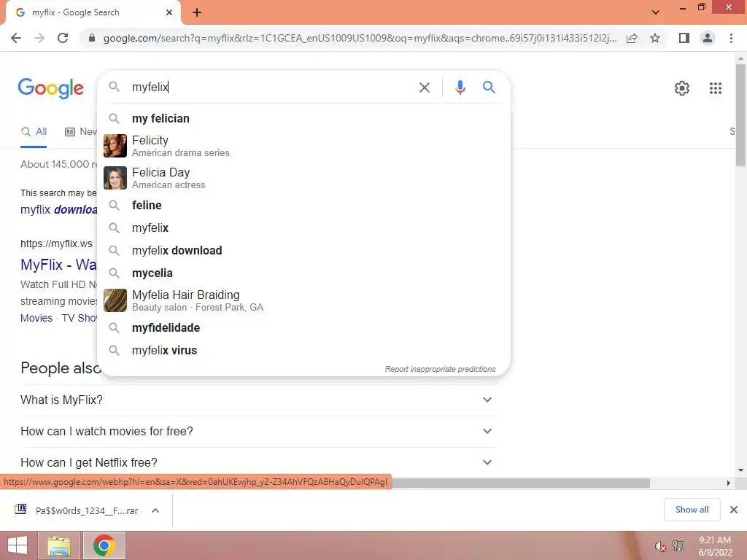
Task: Click the browser back arrow
Action: [16, 38]
